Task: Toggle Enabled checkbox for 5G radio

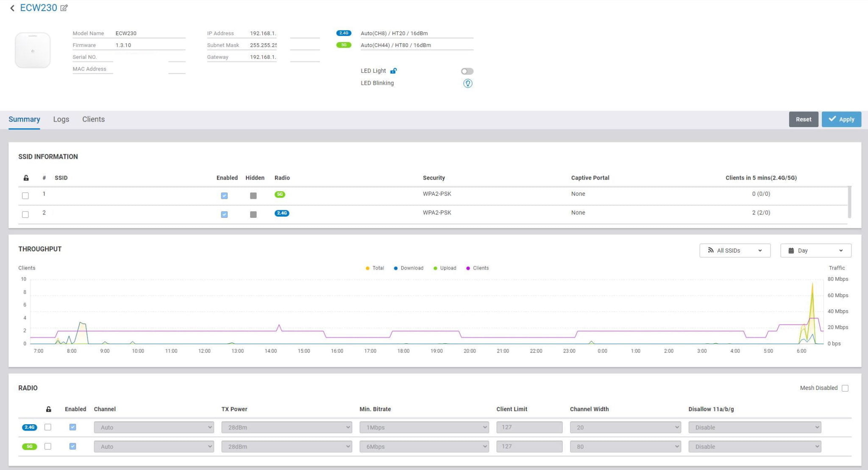Action: (x=72, y=446)
